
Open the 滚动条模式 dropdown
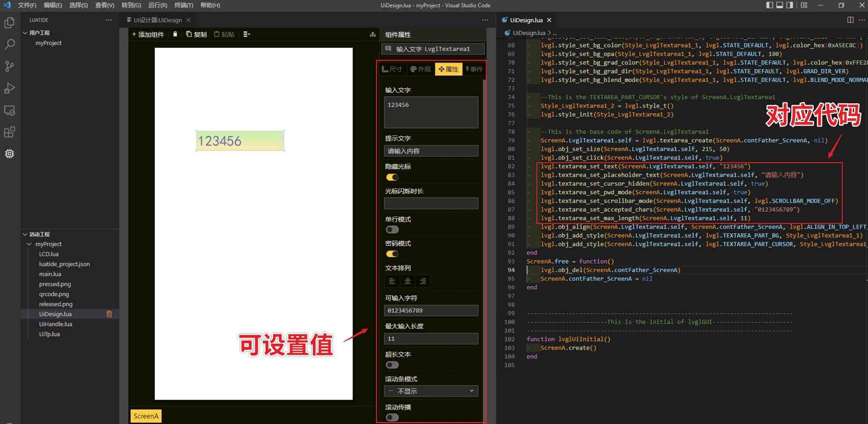click(x=431, y=391)
